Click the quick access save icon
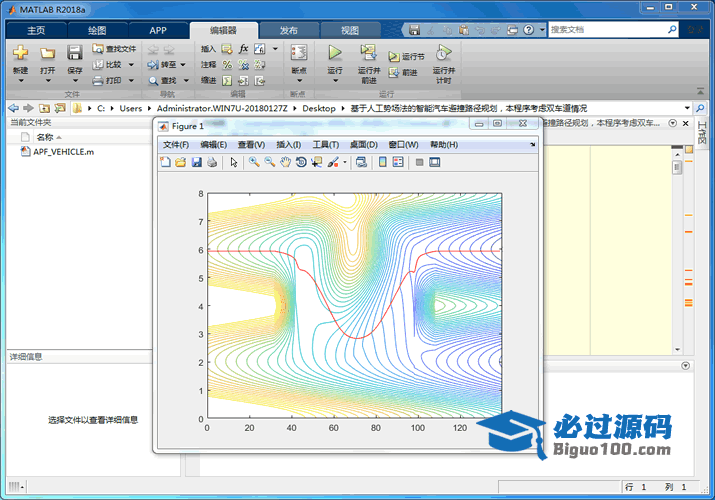 coord(414,30)
